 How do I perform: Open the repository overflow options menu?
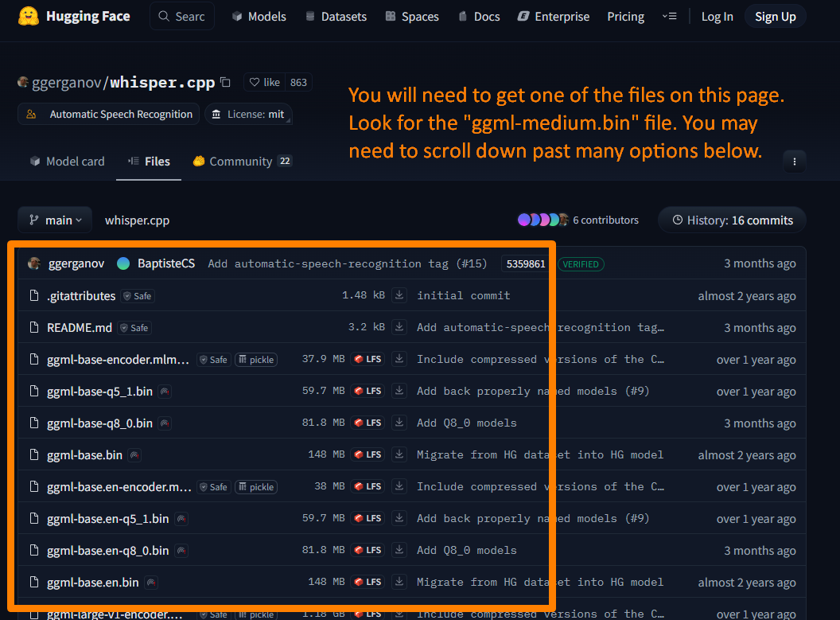tap(794, 161)
